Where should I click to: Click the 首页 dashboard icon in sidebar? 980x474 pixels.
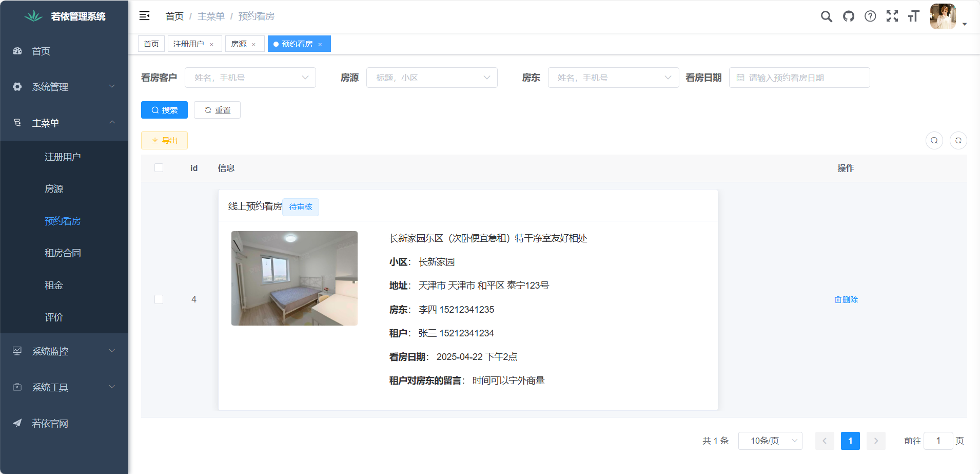click(x=17, y=51)
